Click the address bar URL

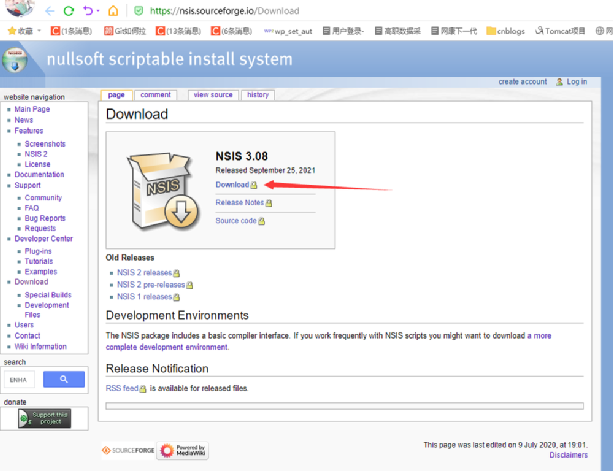tap(224, 11)
